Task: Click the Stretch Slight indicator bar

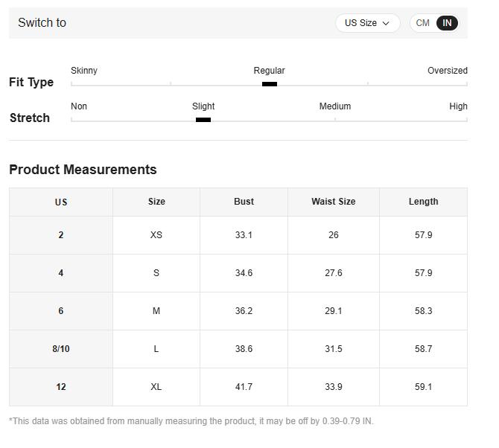Action: pyautogui.click(x=203, y=120)
